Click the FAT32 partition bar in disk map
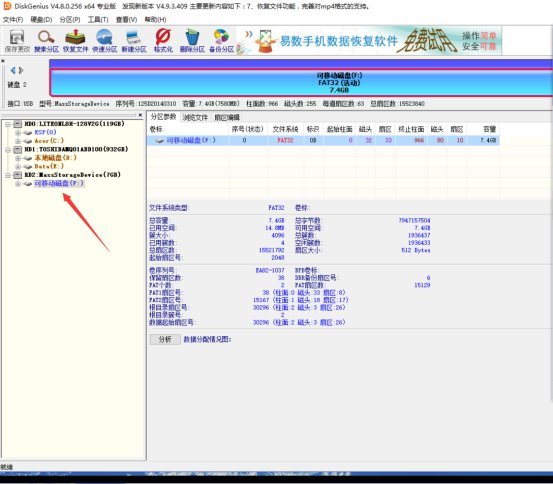This screenshot has width=553, height=484. [x=302, y=83]
